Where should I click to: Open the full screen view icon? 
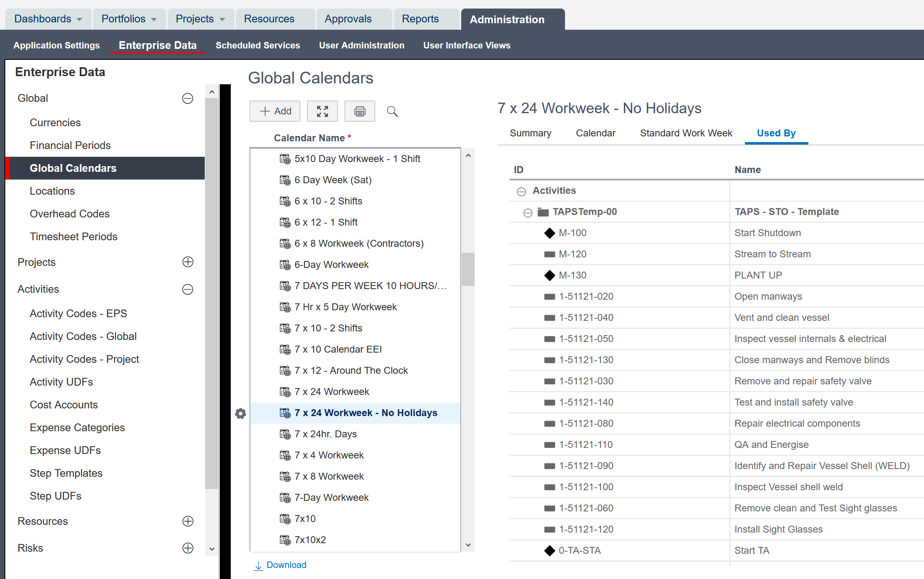(x=322, y=111)
